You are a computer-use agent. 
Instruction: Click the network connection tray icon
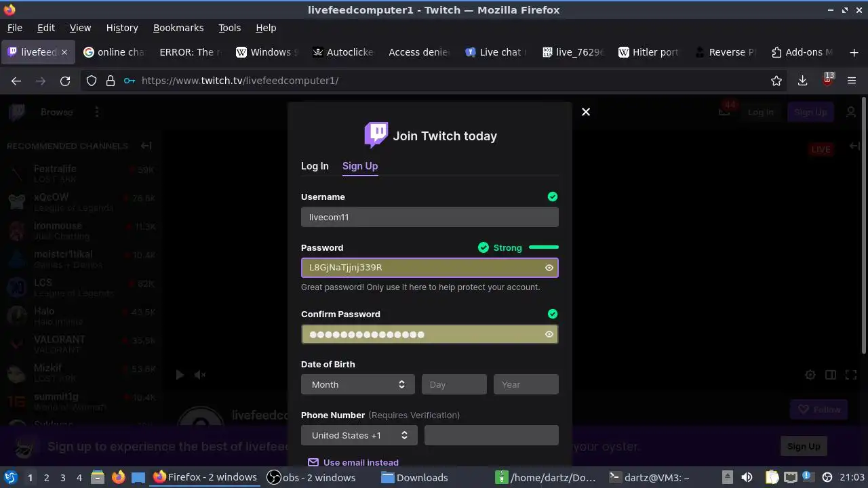790,477
